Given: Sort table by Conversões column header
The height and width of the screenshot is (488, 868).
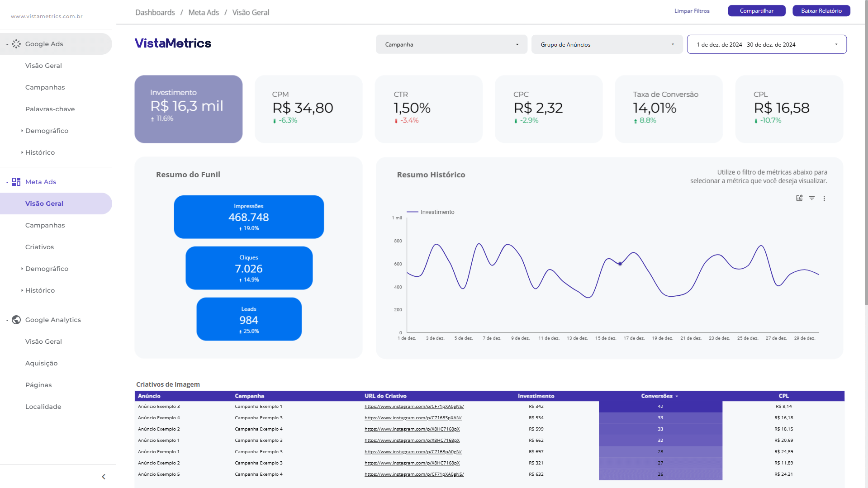Looking at the screenshot, I should [x=660, y=396].
